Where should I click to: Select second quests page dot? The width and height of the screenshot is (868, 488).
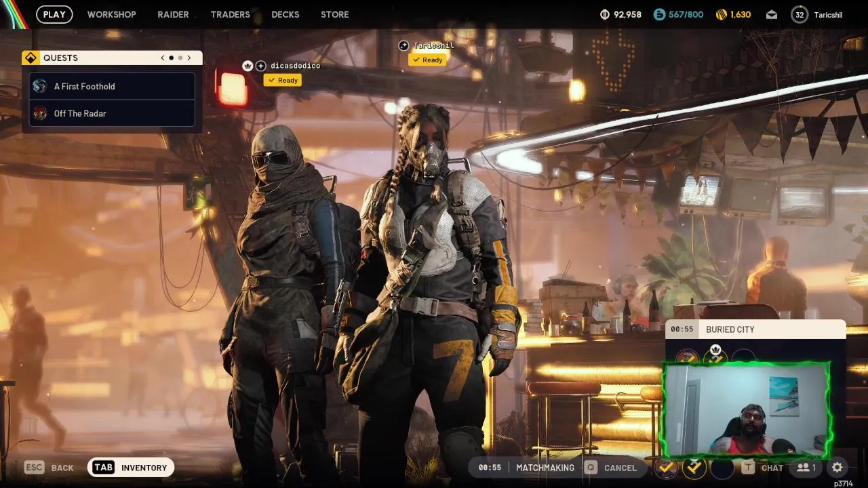tap(180, 58)
